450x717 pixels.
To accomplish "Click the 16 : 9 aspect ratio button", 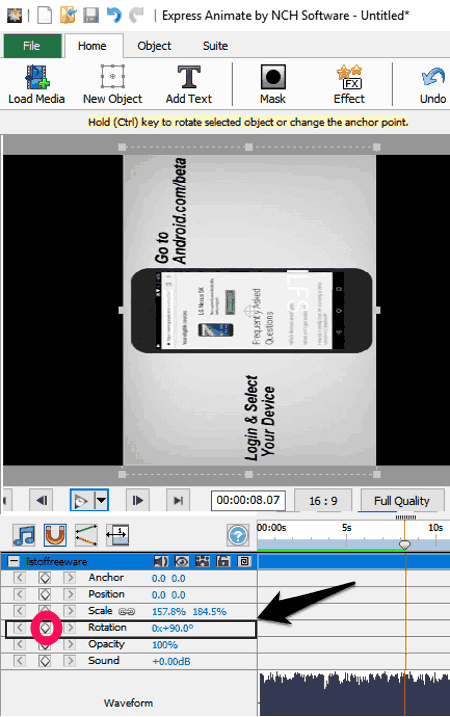I will pyautogui.click(x=323, y=501).
